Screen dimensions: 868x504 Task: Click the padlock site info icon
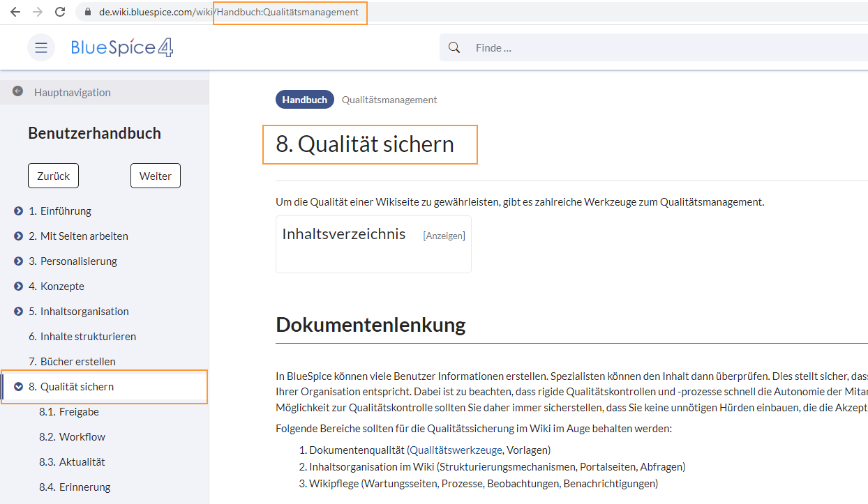pyautogui.click(x=87, y=12)
